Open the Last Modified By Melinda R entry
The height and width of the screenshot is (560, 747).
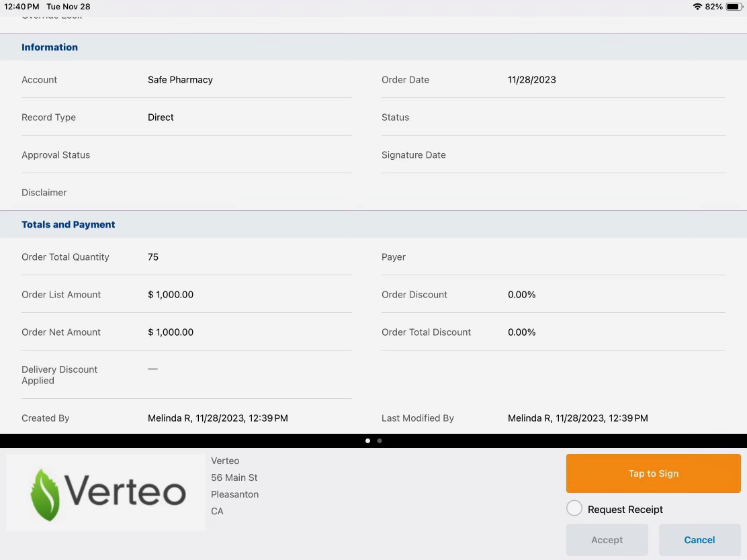point(578,418)
